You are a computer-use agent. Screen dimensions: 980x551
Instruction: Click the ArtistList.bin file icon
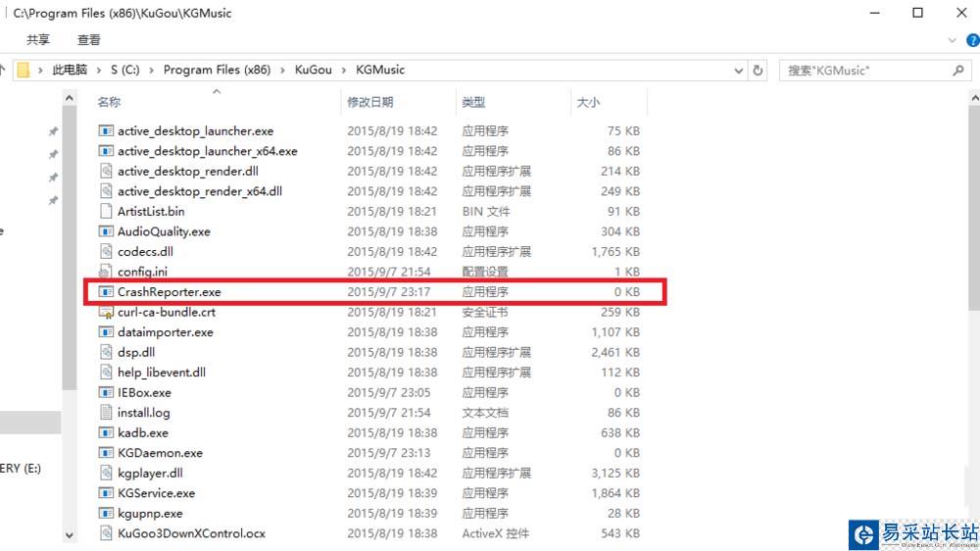coord(106,211)
